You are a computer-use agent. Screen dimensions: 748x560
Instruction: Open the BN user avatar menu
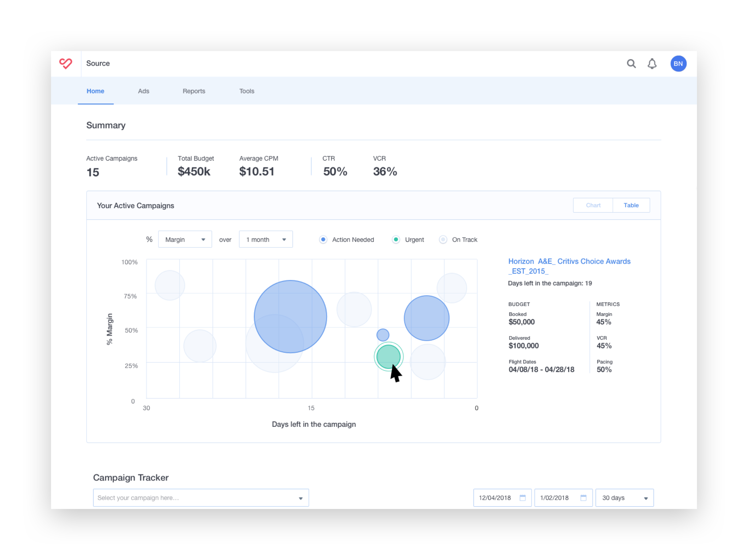(x=678, y=64)
